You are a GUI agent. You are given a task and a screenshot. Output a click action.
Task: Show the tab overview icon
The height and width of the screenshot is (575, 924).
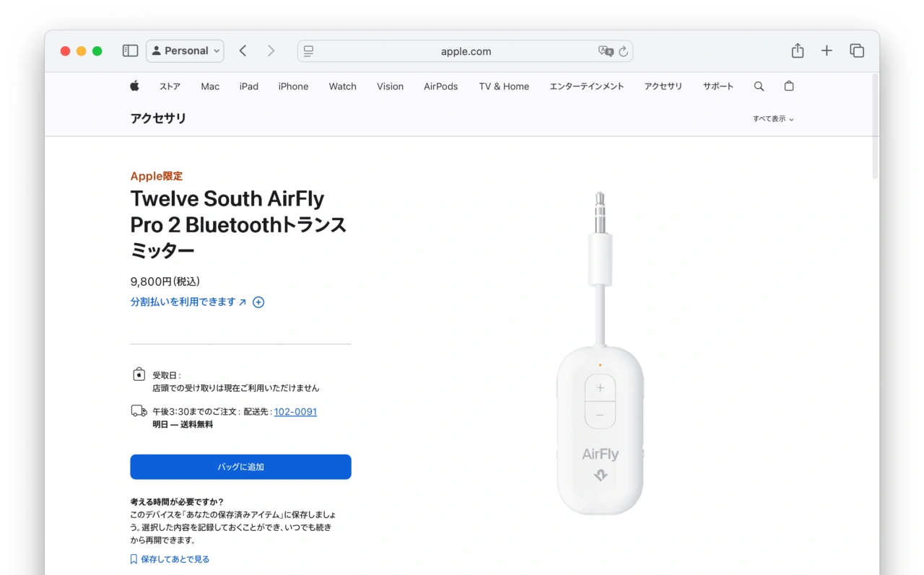pos(857,51)
